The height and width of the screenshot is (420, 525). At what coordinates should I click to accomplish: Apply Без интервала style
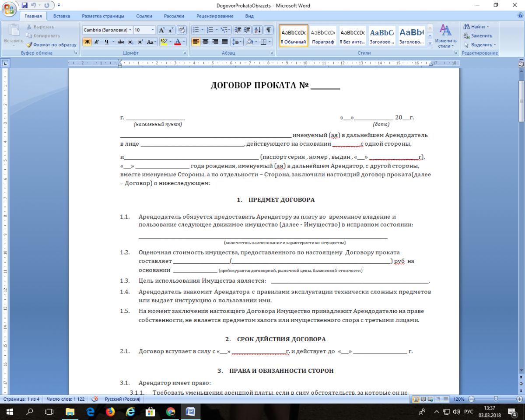(x=353, y=35)
